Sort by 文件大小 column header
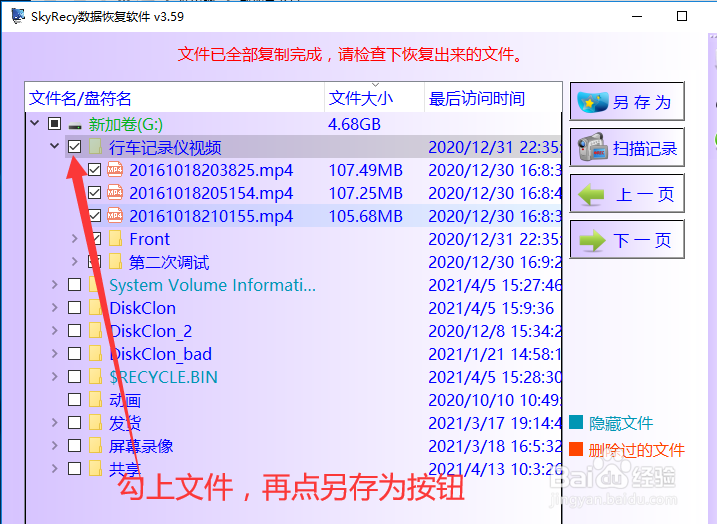 pyautogui.click(x=375, y=97)
